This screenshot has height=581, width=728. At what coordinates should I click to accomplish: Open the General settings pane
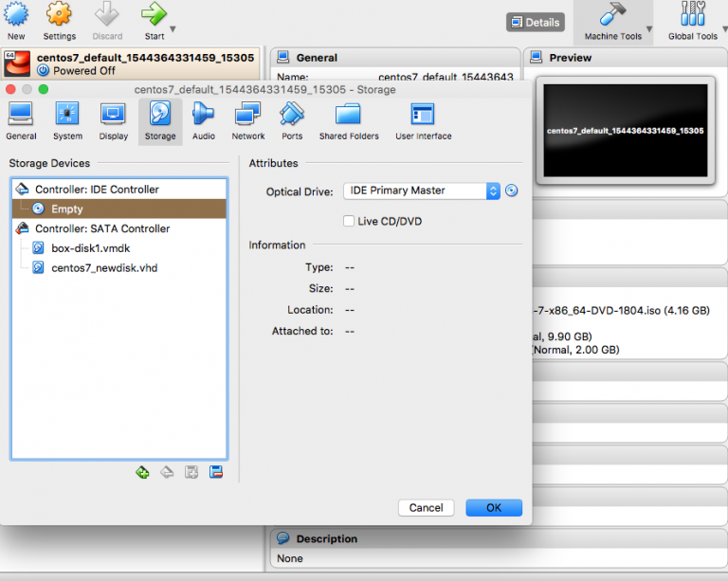[21, 120]
